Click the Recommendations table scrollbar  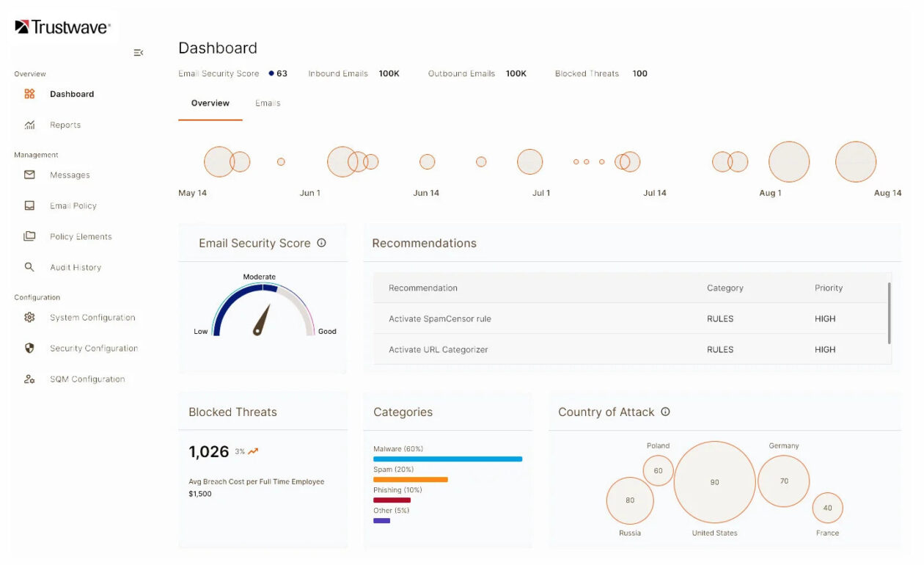(890, 313)
